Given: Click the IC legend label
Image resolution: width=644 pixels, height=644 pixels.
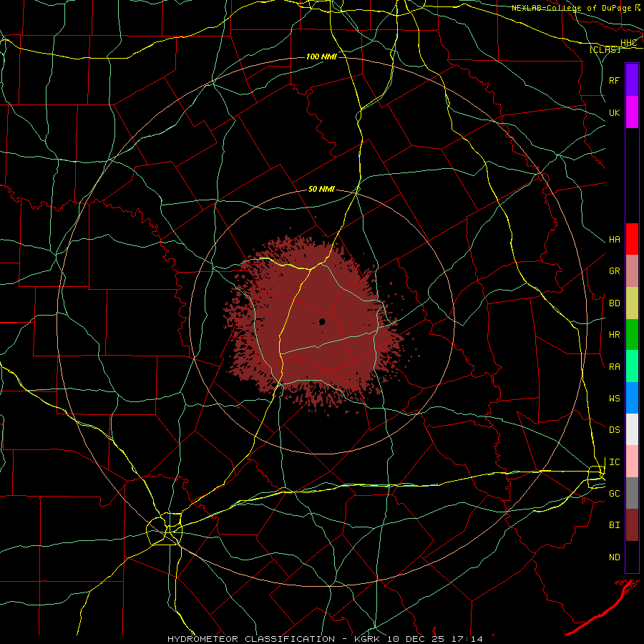Looking at the screenshot, I should coord(615,462).
